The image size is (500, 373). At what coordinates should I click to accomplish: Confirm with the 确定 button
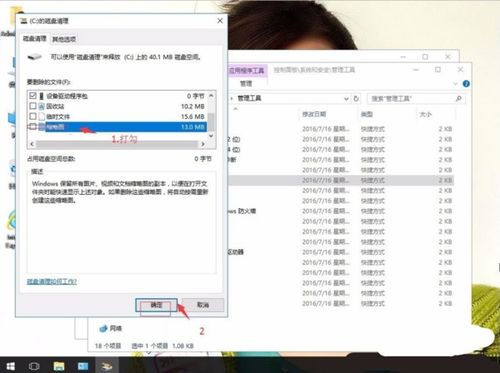[x=156, y=305]
